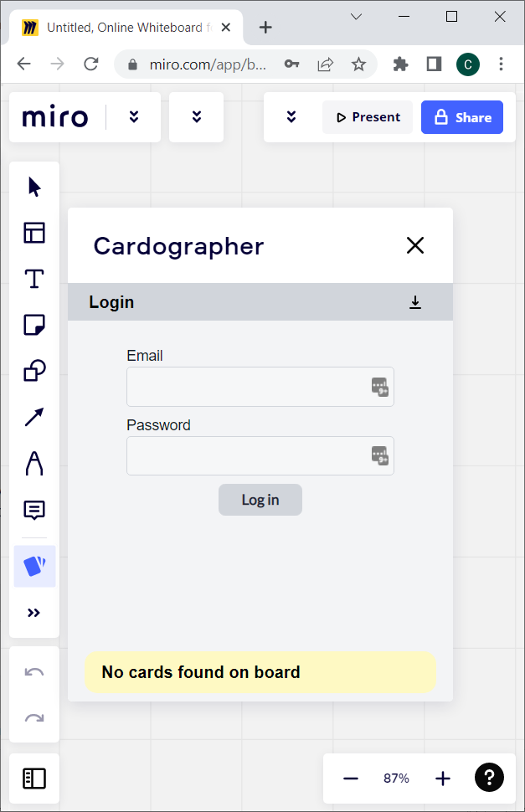
Task: Click the miro logo
Action: (x=55, y=117)
